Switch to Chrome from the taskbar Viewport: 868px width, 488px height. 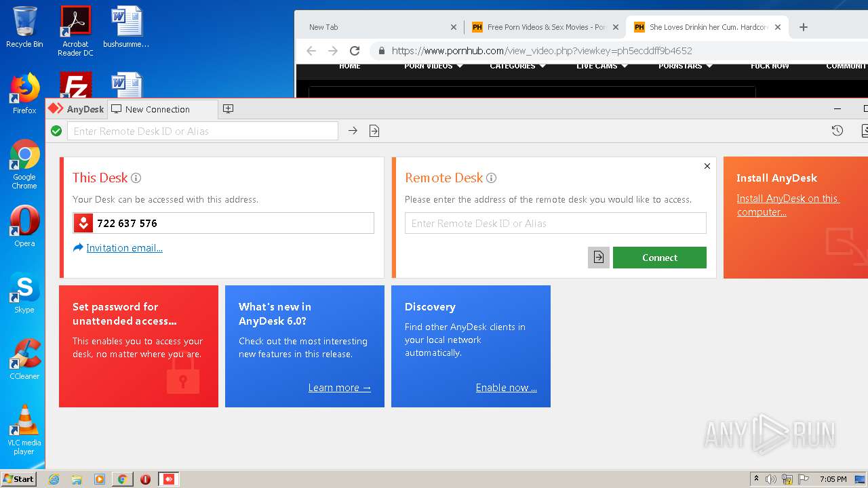(122, 479)
